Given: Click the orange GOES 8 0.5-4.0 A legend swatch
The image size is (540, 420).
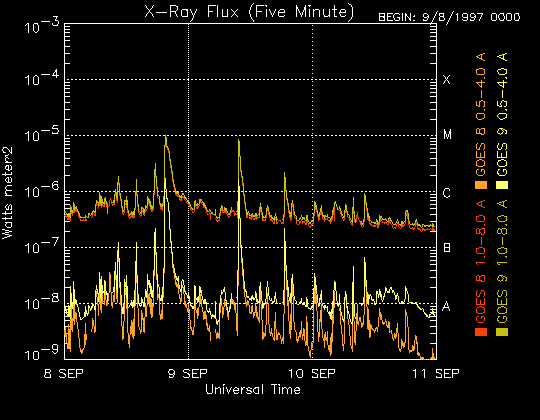Looking at the screenshot, I should [x=481, y=185].
